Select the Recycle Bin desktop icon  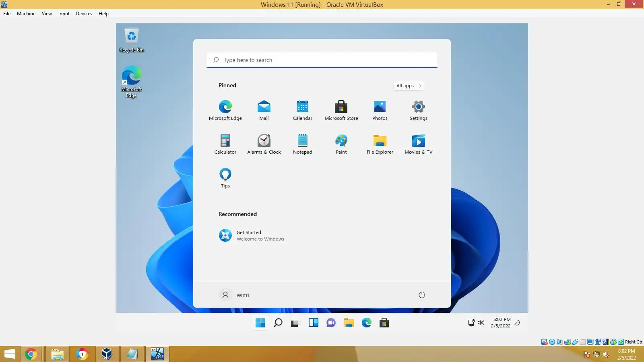tap(132, 40)
